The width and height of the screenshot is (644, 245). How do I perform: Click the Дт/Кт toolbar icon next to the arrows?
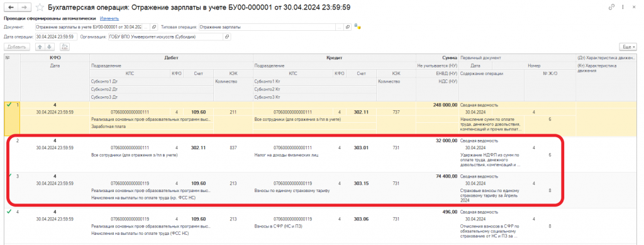pyautogui.click(x=64, y=47)
